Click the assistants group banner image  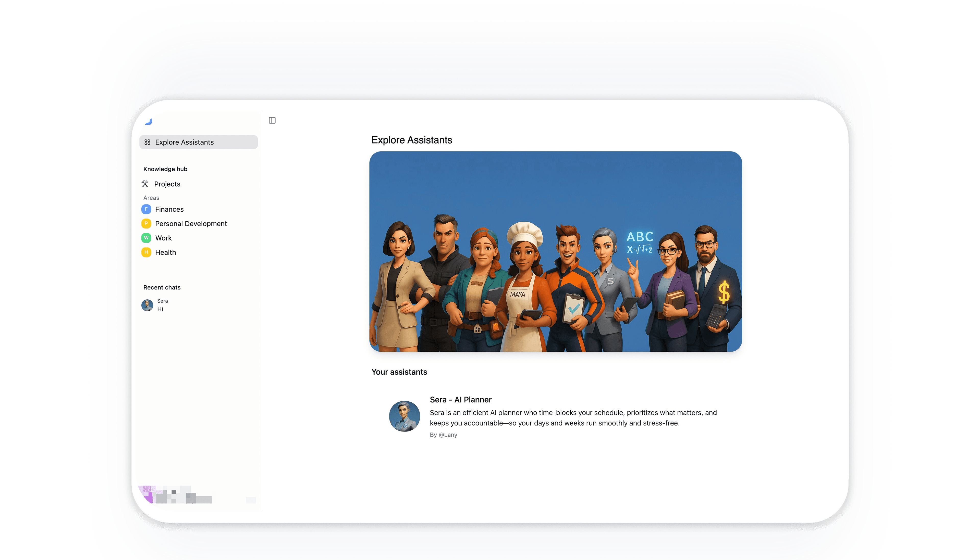tap(555, 251)
